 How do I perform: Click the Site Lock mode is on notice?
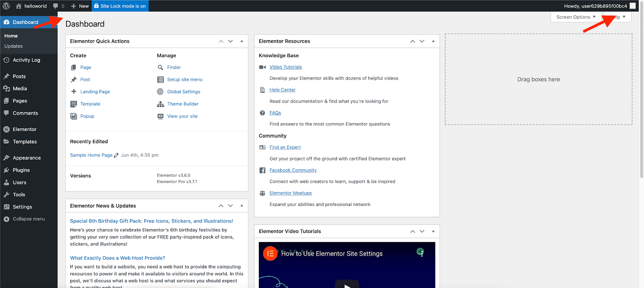[x=120, y=6]
